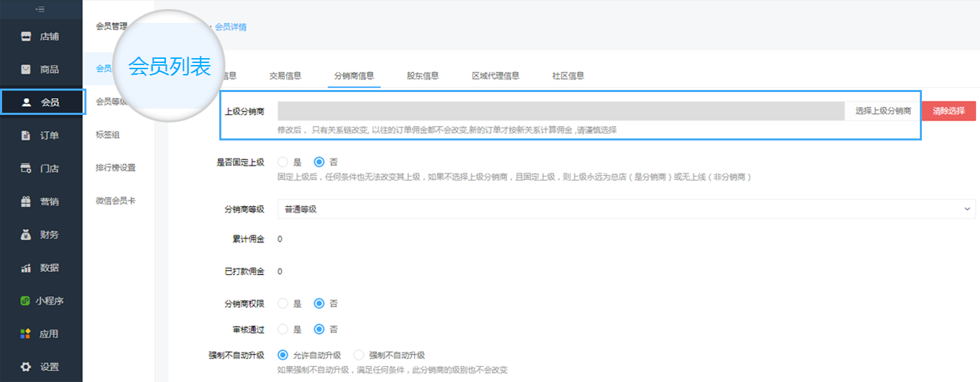
Task: Open the 小程序 mini-program icon
Action: pos(25,301)
